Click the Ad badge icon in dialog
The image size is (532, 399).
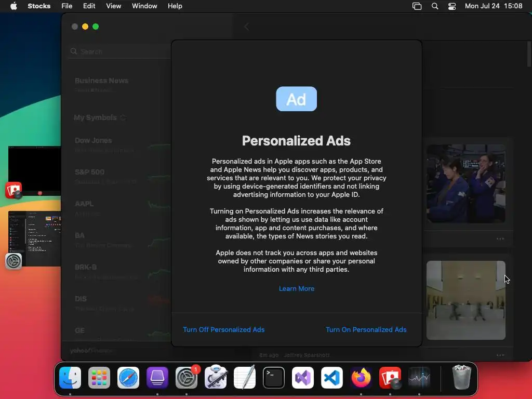point(297,99)
